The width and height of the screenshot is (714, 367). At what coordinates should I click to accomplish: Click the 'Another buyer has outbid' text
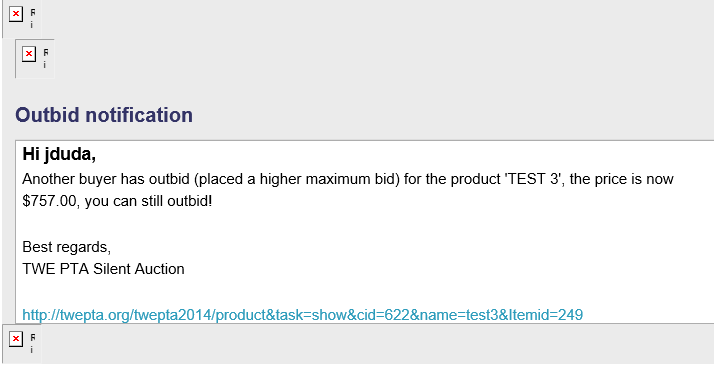(106, 179)
